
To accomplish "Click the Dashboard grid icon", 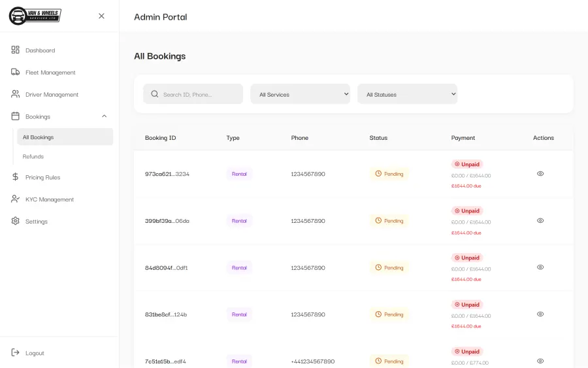I will point(16,50).
